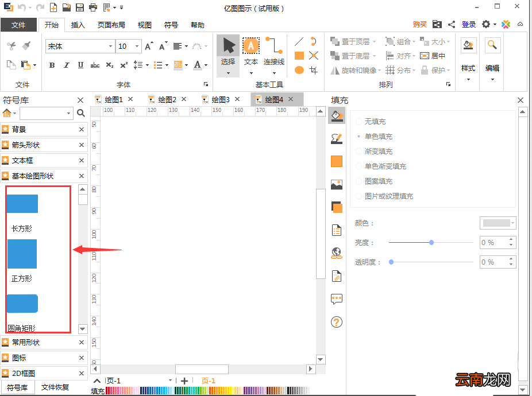Select the 渐变填充 radio option
The width and height of the screenshot is (532, 396).
[358, 151]
